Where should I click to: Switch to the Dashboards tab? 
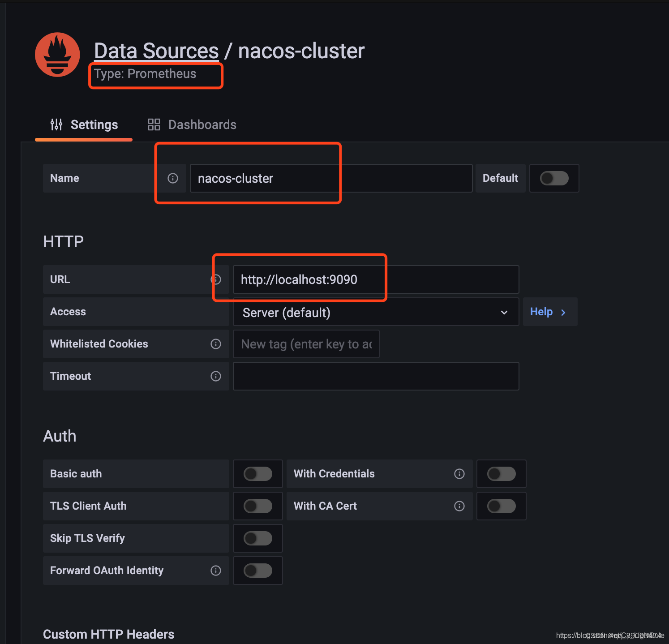(x=202, y=125)
